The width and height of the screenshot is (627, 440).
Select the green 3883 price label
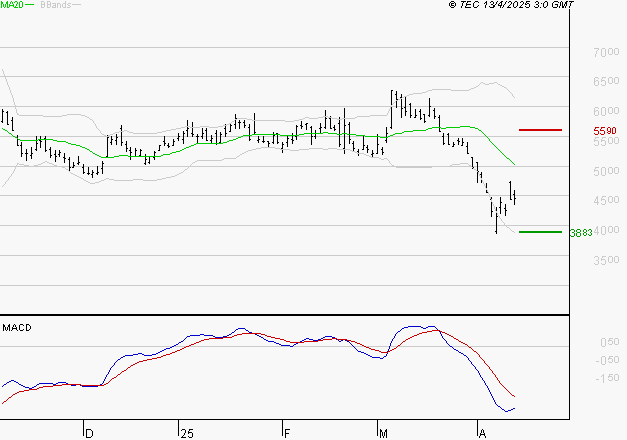[x=581, y=233]
